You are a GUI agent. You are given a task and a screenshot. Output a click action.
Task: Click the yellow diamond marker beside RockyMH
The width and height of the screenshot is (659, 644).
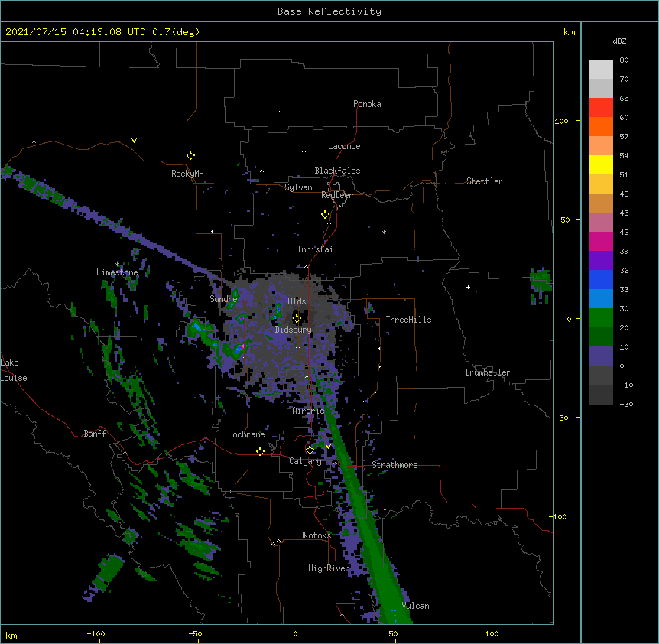[x=190, y=156]
